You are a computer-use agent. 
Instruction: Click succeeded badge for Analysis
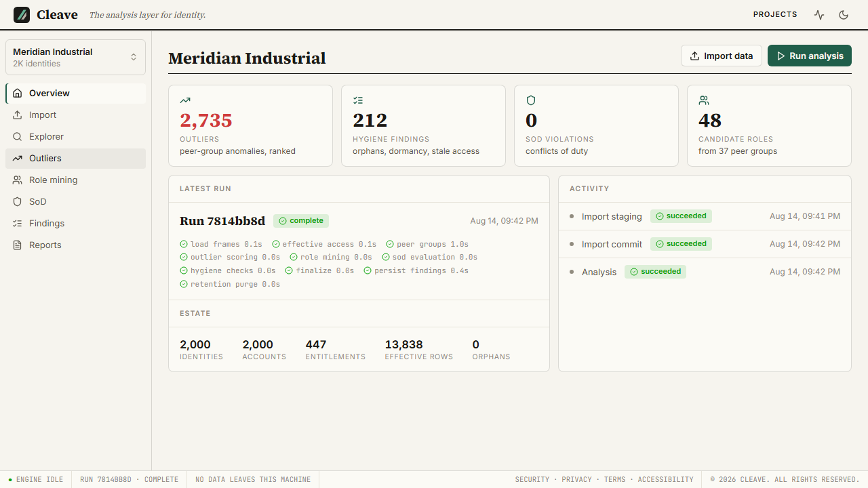click(x=656, y=272)
